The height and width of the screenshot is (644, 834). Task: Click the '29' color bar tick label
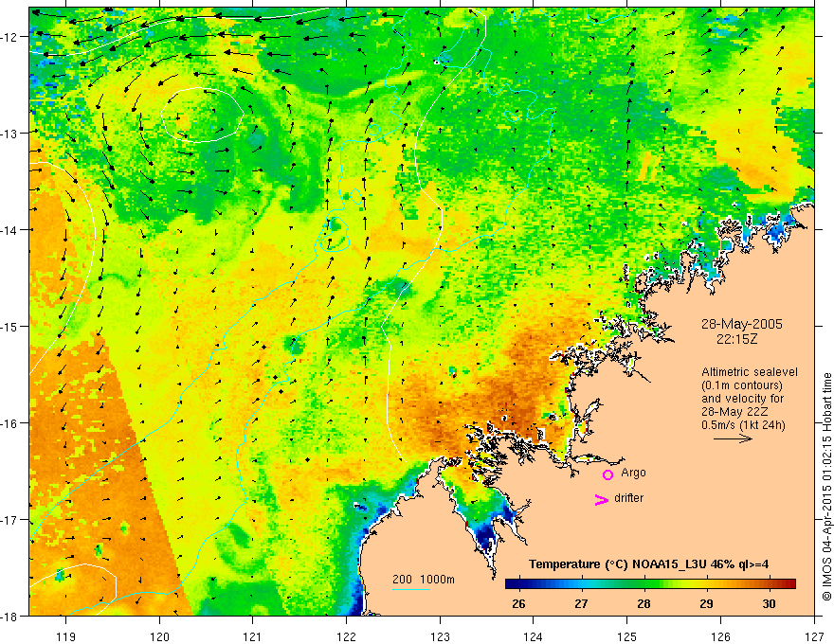pos(706,603)
